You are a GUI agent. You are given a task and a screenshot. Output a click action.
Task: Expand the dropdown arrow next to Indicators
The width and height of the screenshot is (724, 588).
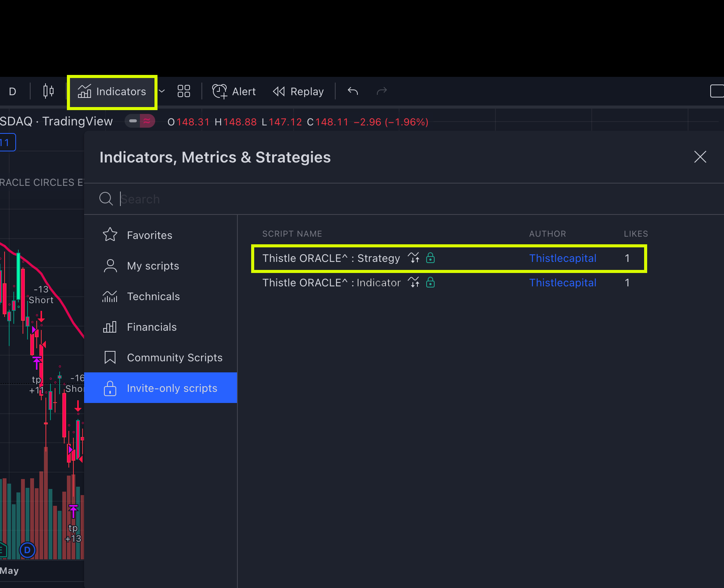tap(162, 91)
